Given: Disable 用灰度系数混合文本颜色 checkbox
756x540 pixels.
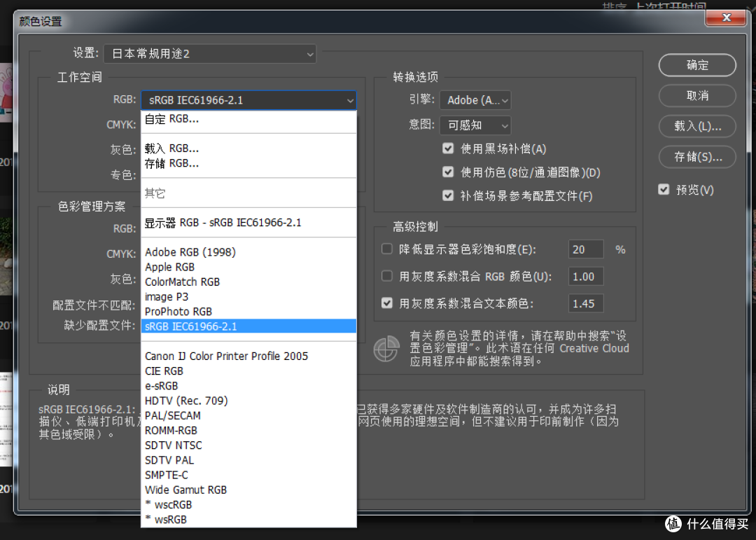Looking at the screenshot, I should (x=386, y=303).
